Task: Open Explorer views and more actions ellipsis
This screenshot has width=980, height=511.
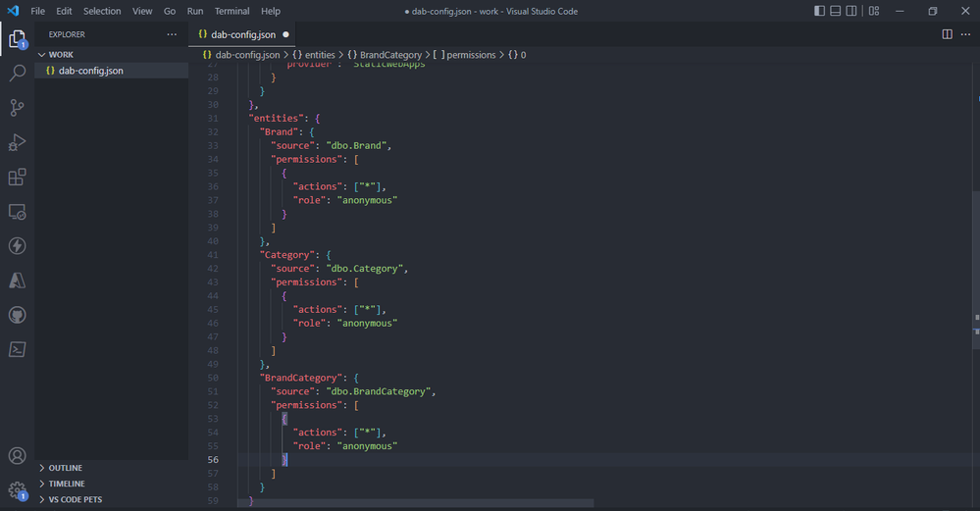Action: [172, 34]
